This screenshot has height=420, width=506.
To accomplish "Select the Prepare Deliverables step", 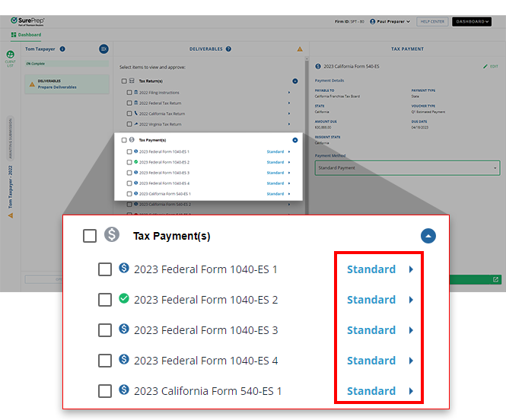I will (57, 87).
